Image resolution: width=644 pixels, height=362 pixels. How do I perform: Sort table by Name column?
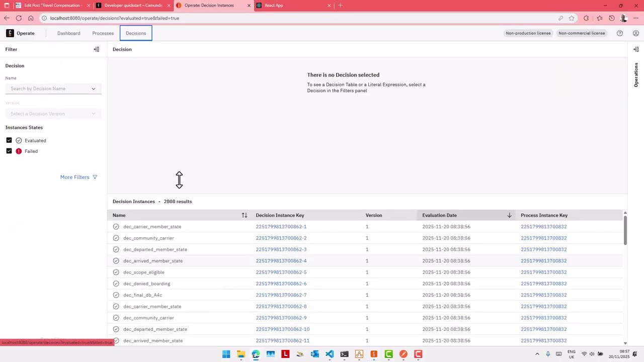[244, 215]
